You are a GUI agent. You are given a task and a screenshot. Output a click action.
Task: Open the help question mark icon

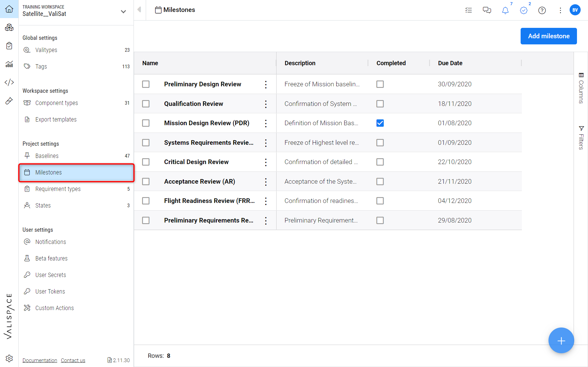[542, 10]
